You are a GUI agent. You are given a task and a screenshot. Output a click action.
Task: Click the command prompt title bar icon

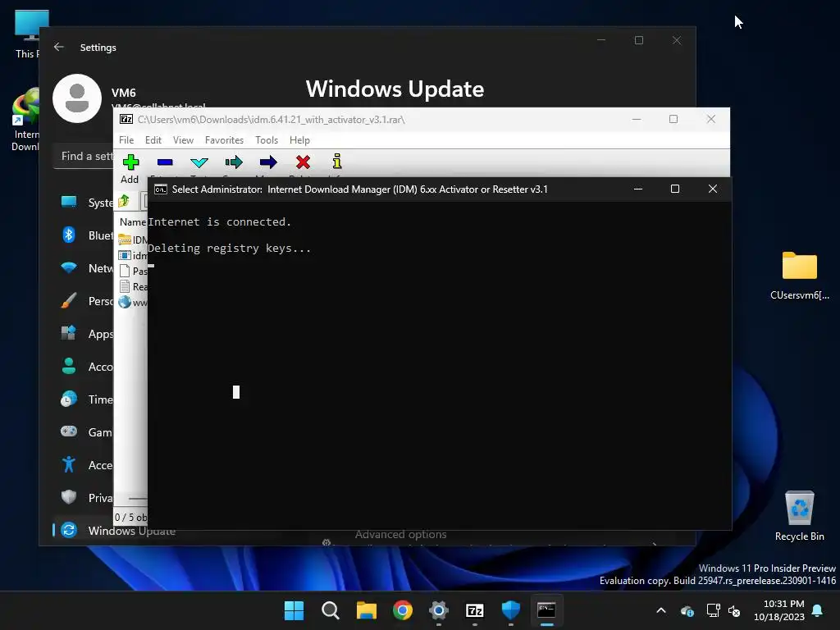pos(161,189)
